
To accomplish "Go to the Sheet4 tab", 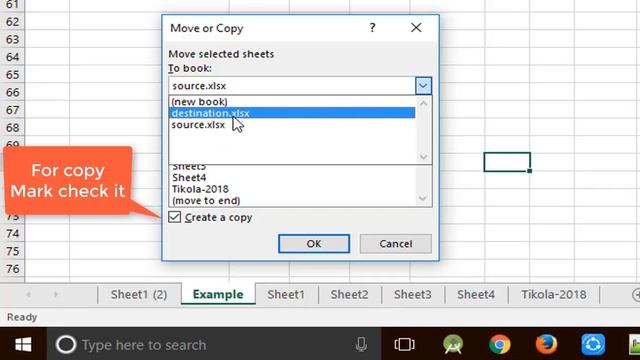I will (476, 295).
